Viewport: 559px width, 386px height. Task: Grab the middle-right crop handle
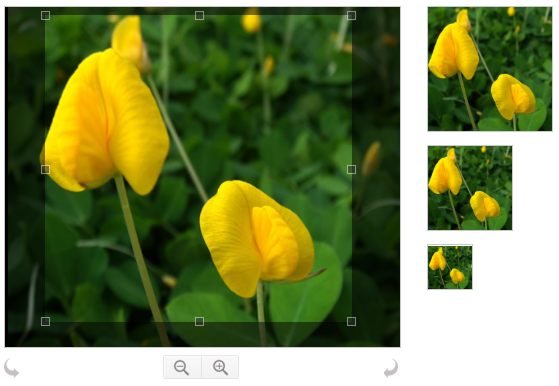(352, 169)
